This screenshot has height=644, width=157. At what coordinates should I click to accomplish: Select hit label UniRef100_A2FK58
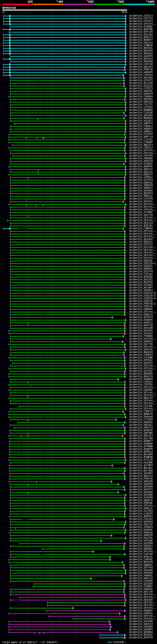(x=141, y=621)
